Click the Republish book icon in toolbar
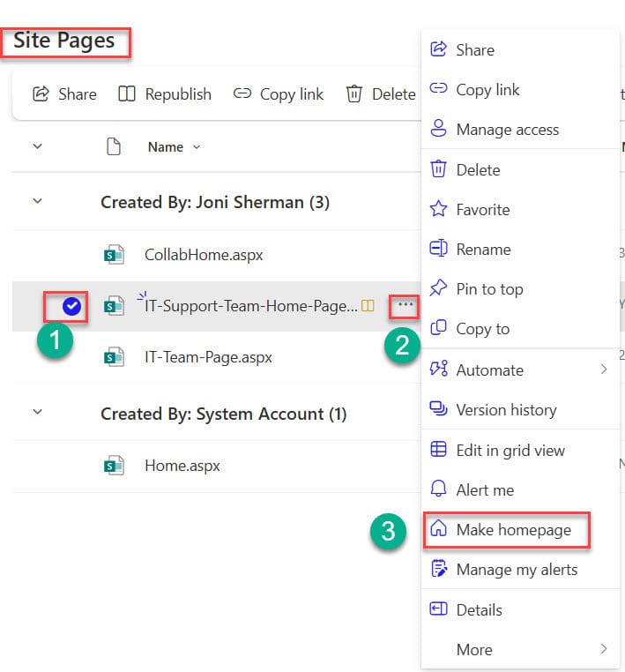 (x=127, y=93)
